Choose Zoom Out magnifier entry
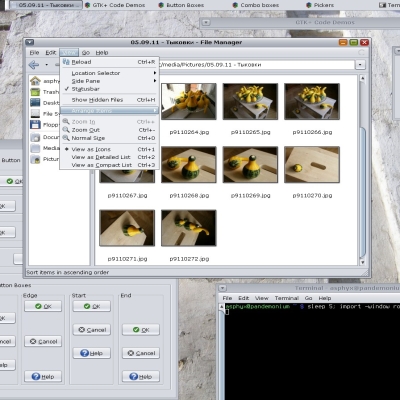Image resolution: width=400 pixels, height=400 pixels. coord(109,130)
